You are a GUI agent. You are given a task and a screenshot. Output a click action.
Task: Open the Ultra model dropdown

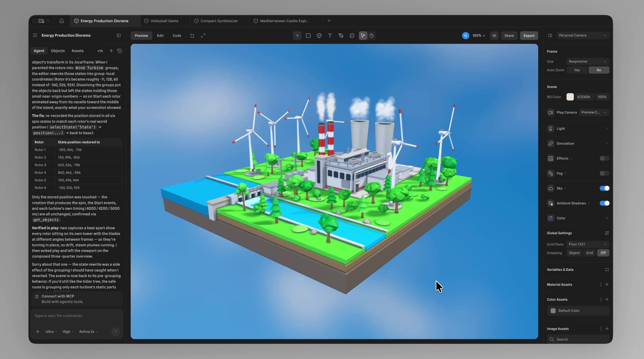coord(51,332)
